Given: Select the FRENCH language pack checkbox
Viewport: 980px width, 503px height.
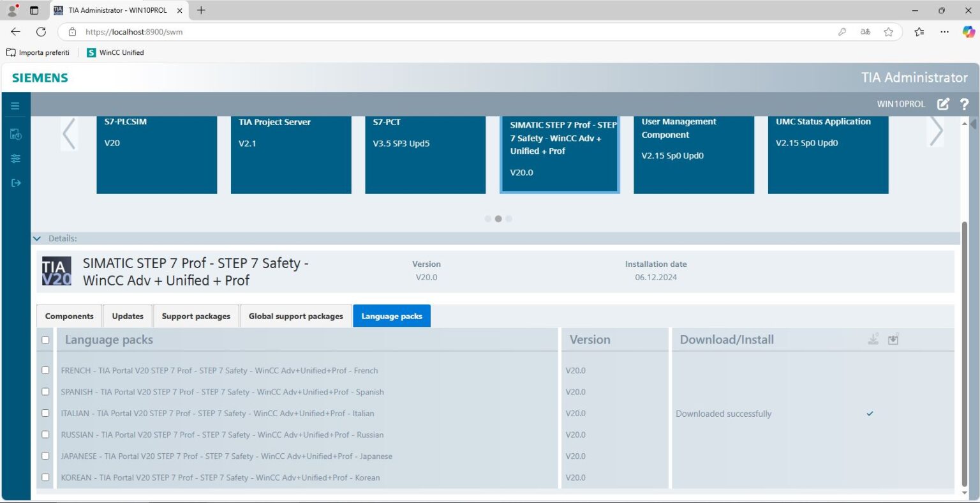Looking at the screenshot, I should point(45,370).
